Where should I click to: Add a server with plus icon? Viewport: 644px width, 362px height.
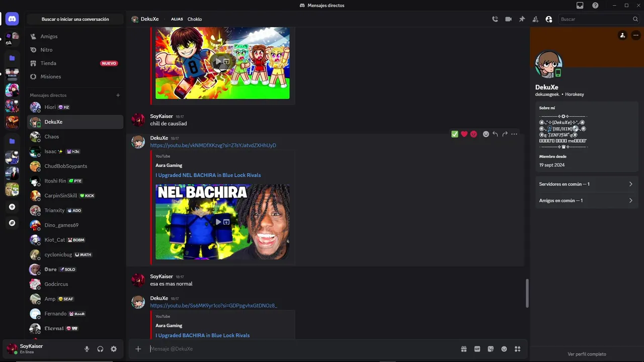coord(12,207)
